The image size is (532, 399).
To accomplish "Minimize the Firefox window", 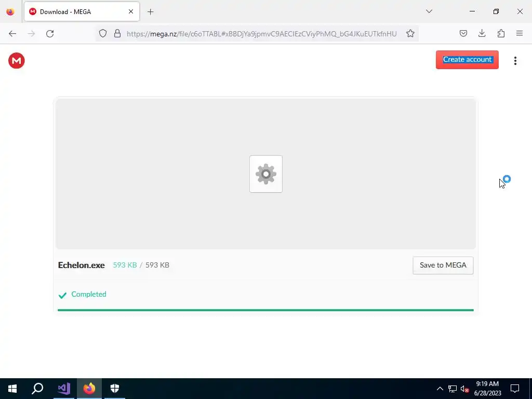I will 472,11.
